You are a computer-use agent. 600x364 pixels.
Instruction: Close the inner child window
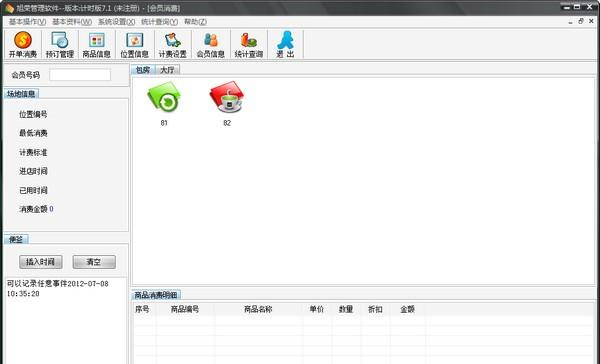click(x=592, y=21)
